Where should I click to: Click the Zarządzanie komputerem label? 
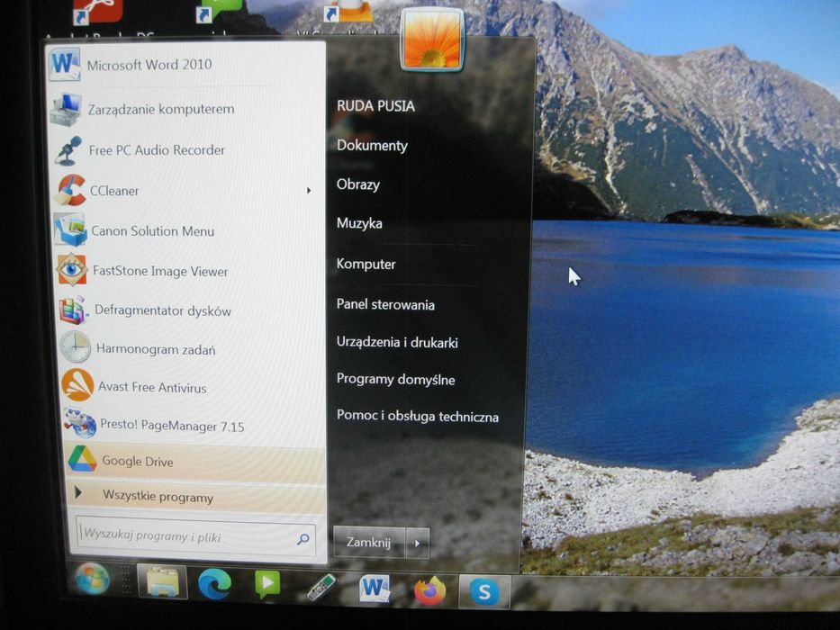(161, 109)
